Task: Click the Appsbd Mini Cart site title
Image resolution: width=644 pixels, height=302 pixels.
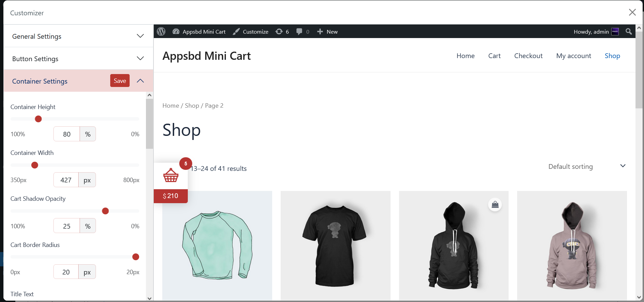Action: click(207, 56)
